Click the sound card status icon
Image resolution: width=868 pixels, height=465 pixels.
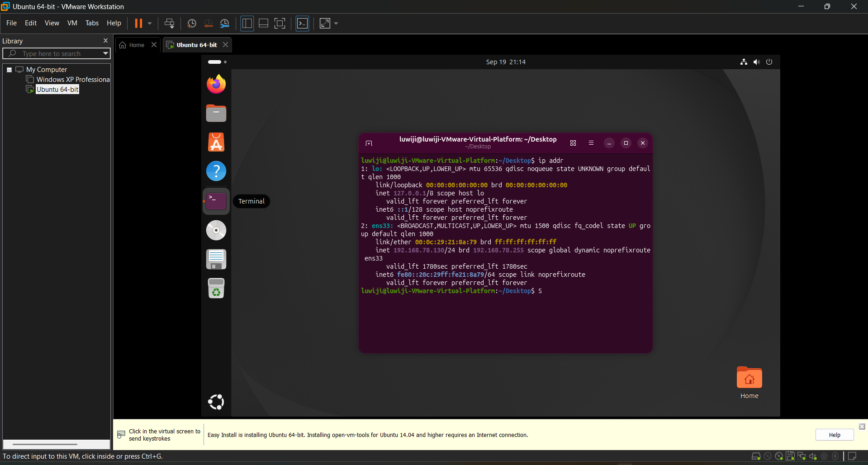pos(813,456)
